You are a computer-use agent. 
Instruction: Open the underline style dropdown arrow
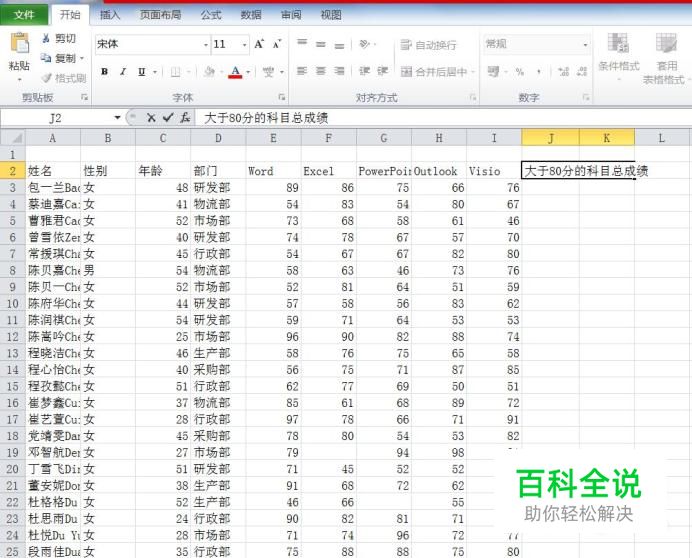coord(155,72)
